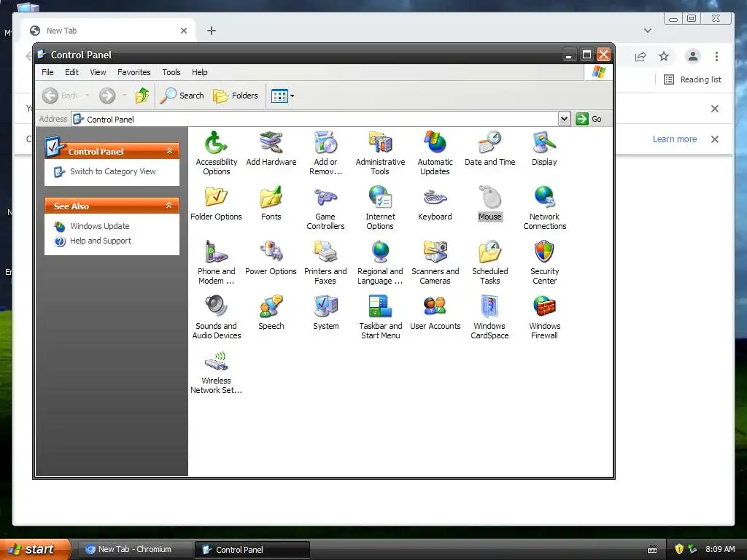The image size is (747, 560).
Task: Open Power Options icon
Action: click(271, 252)
